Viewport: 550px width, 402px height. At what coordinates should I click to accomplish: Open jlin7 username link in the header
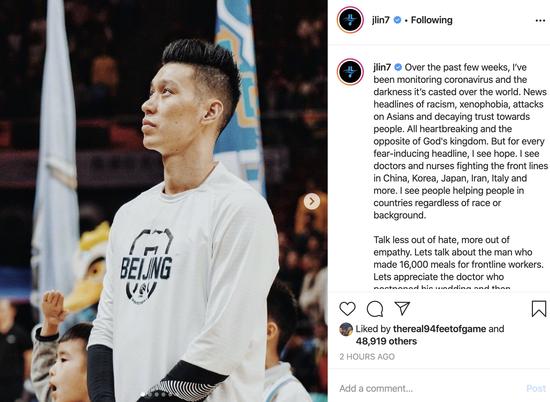coord(381,20)
